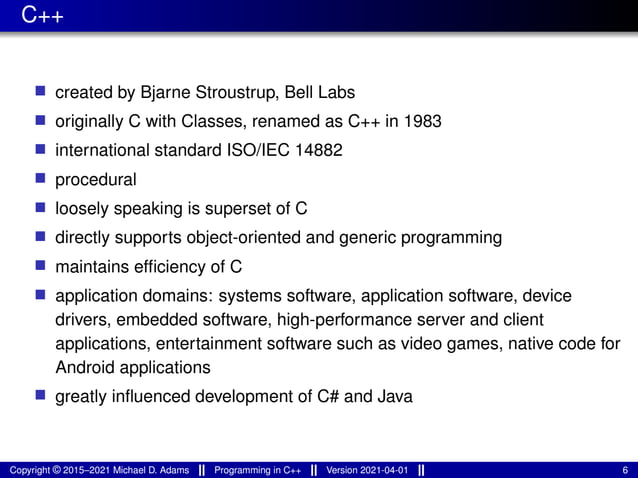Click "originally C with Classes, renamed as C++ in 1983"
The height and width of the screenshot is (478, 638).
click(x=248, y=122)
